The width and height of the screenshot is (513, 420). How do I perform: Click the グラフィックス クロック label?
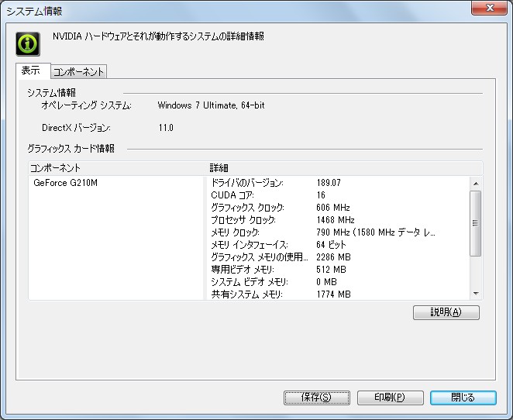tap(247, 208)
